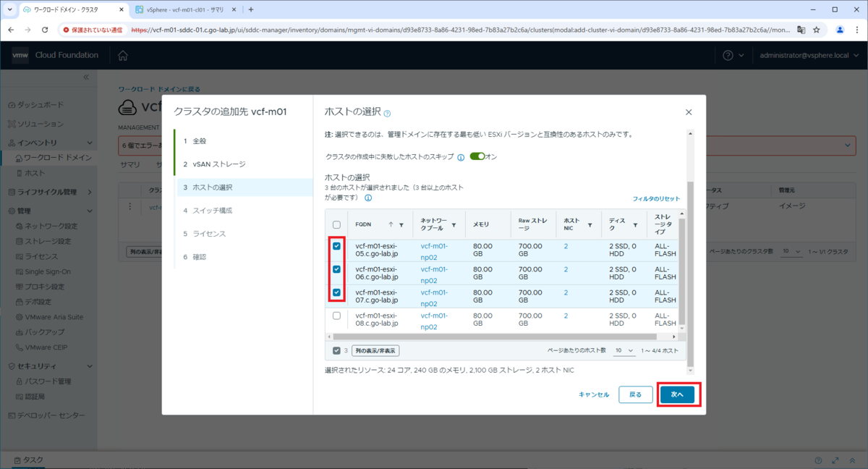
Task: Reload the page in the browser
Action: coord(45,30)
